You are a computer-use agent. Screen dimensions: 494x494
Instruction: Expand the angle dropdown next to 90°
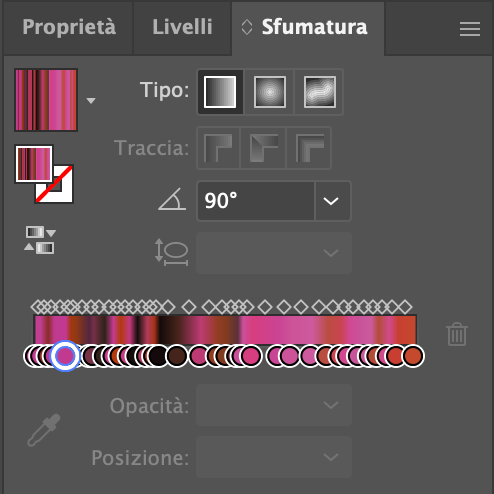point(332,201)
